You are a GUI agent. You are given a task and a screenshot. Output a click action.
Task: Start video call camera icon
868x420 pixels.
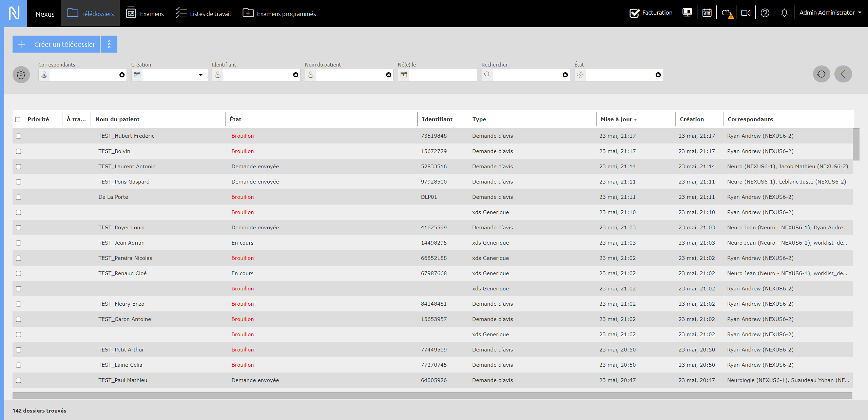click(x=746, y=13)
